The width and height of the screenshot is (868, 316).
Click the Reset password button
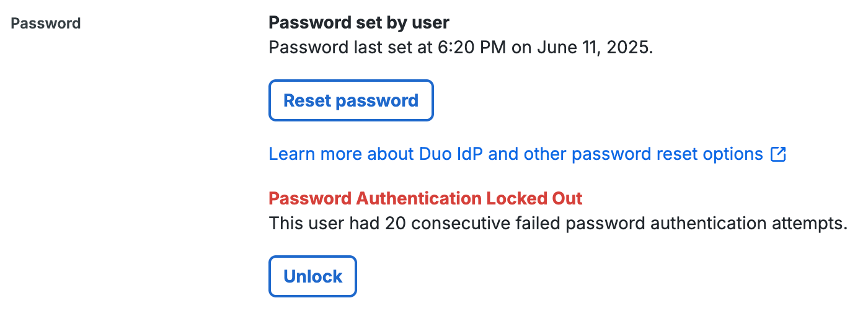click(351, 100)
